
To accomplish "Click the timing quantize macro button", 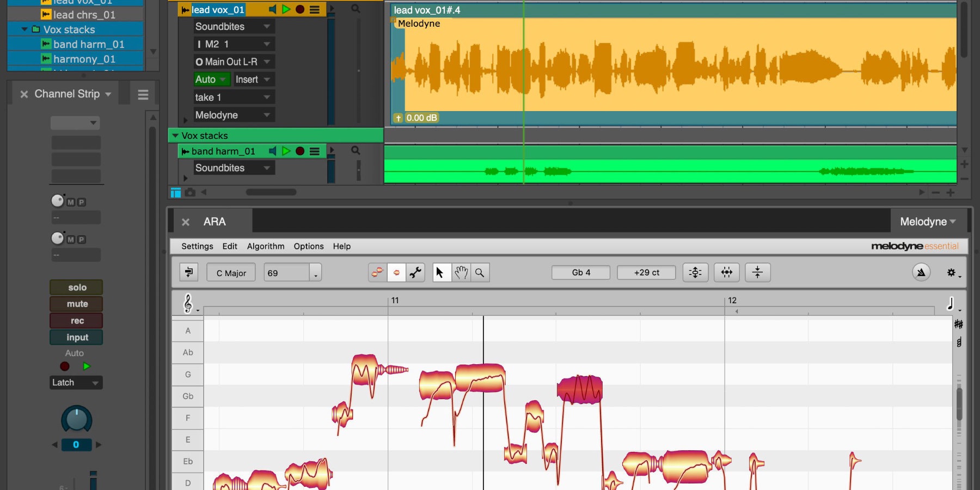I will [x=726, y=273].
